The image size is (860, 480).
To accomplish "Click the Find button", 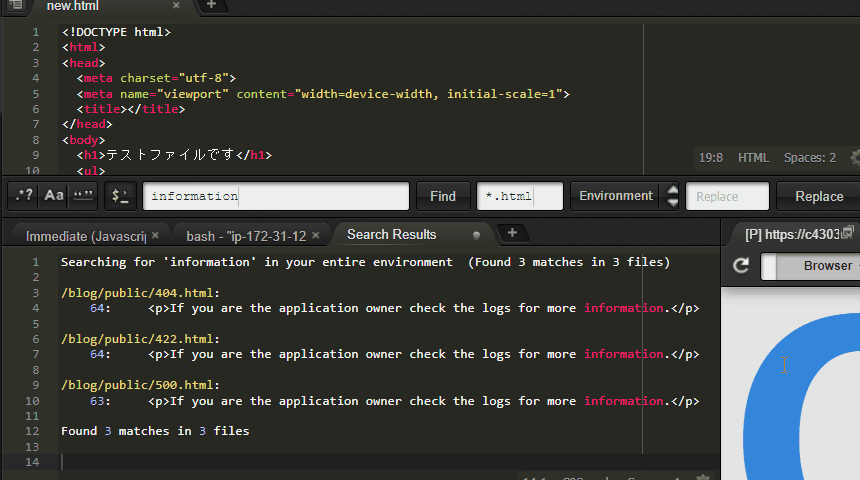I will [x=443, y=196].
